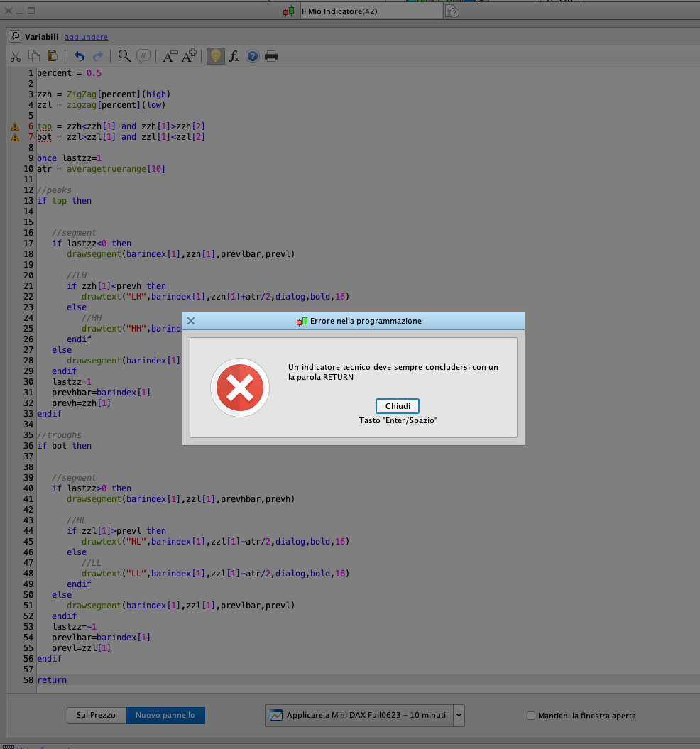
Task: Toggle the light bulb hints icon
Action: [216, 56]
